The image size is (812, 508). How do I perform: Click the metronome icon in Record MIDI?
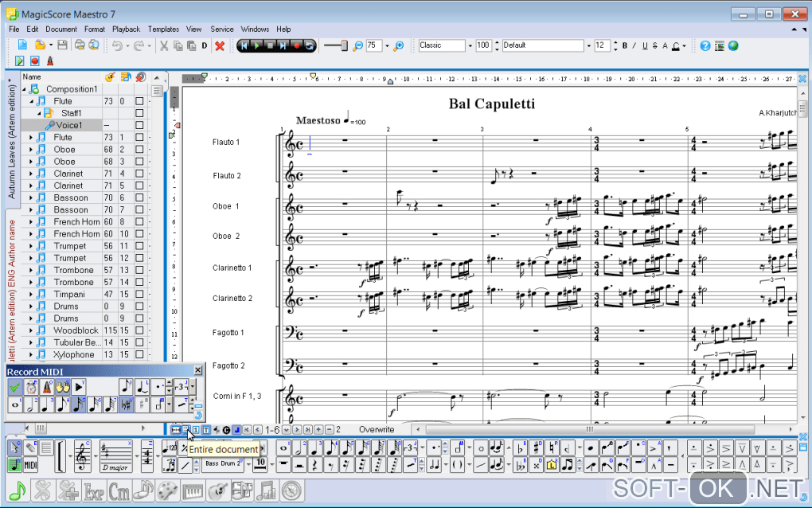coord(47,387)
